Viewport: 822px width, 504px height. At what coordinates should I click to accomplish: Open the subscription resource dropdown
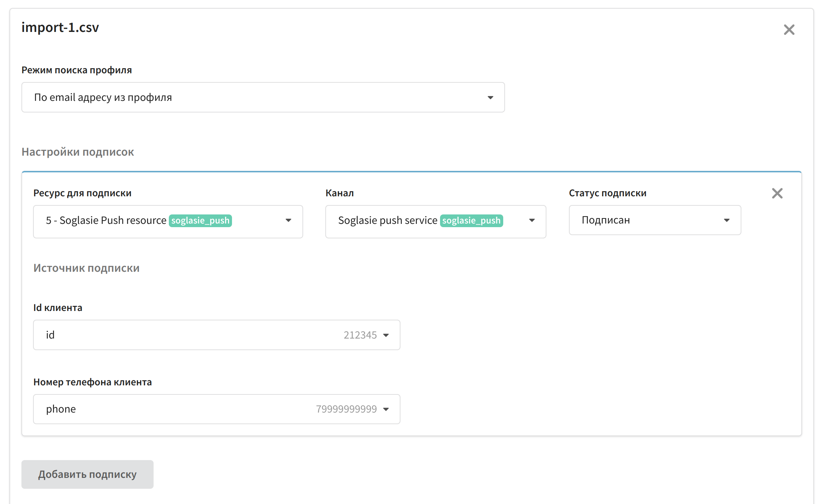click(168, 221)
